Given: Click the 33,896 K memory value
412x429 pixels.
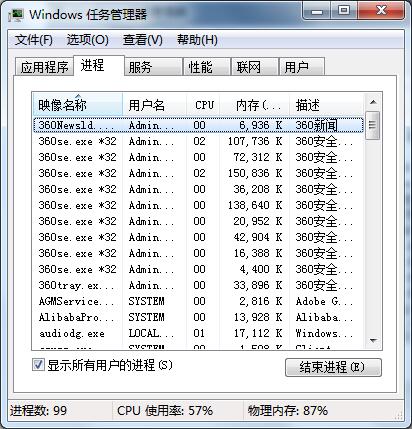Looking at the screenshot, I should (x=258, y=285).
